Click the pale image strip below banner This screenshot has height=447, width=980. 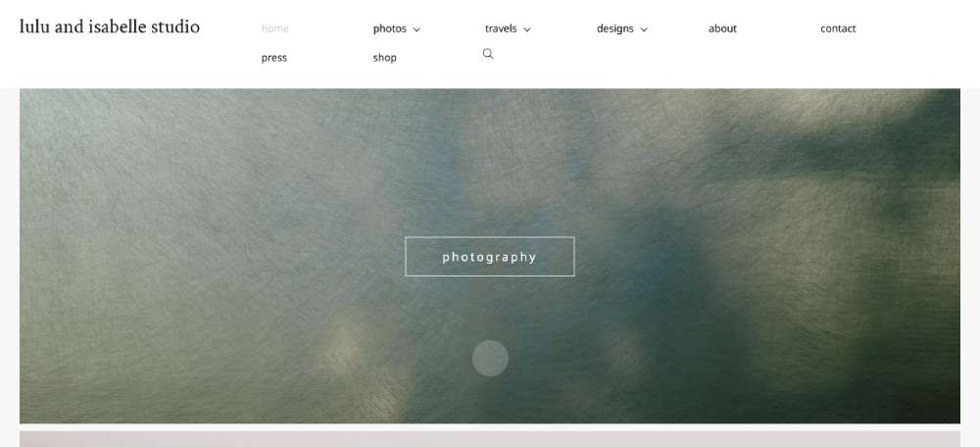pos(490,439)
